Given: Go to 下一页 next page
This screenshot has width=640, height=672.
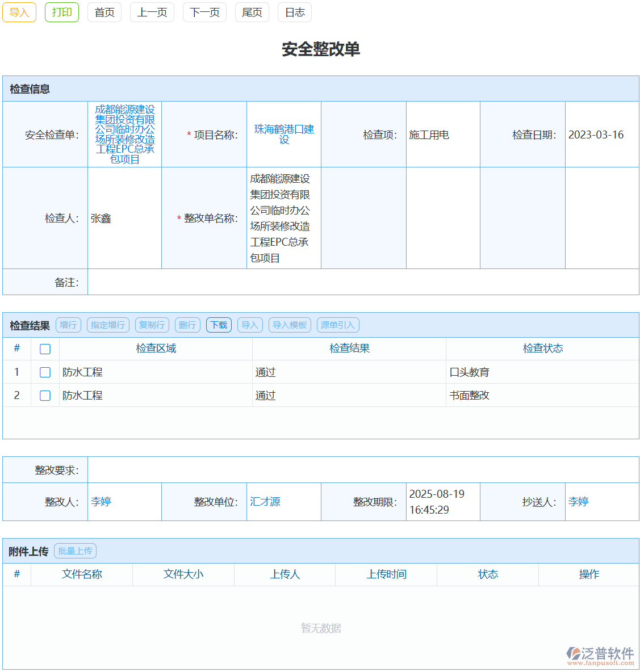Looking at the screenshot, I should pos(204,12).
